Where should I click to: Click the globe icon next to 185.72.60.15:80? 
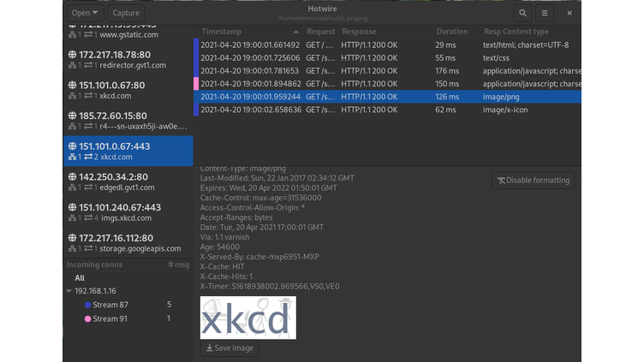click(72, 116)
